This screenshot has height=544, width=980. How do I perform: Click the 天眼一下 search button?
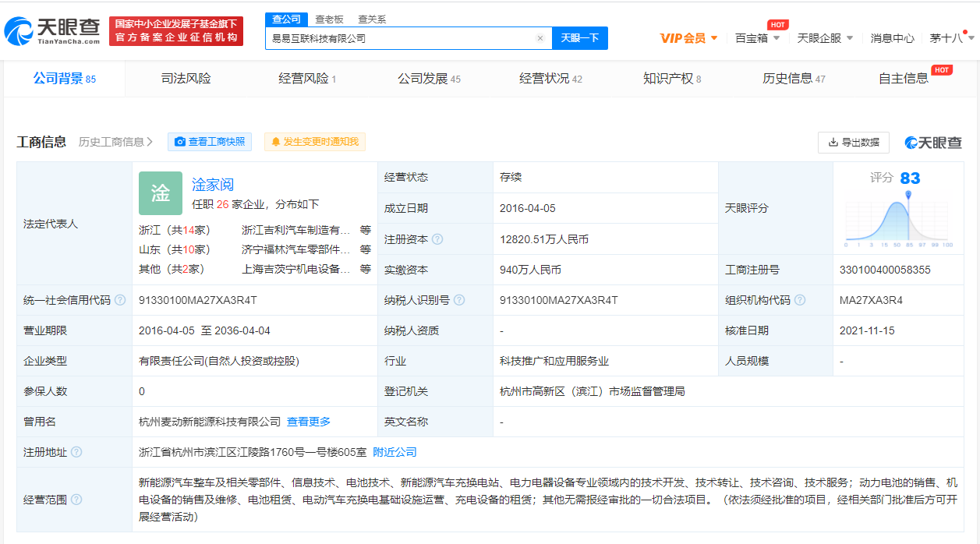coord(579,37)
